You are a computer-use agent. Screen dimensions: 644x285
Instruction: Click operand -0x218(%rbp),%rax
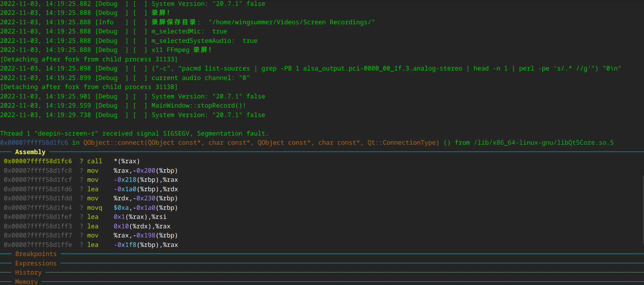pyautogui.click(x=146, y=180)
